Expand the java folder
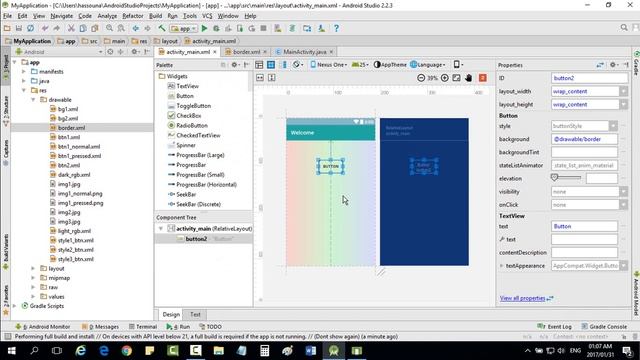Viewport: 640px width, 360px height. 24,81
